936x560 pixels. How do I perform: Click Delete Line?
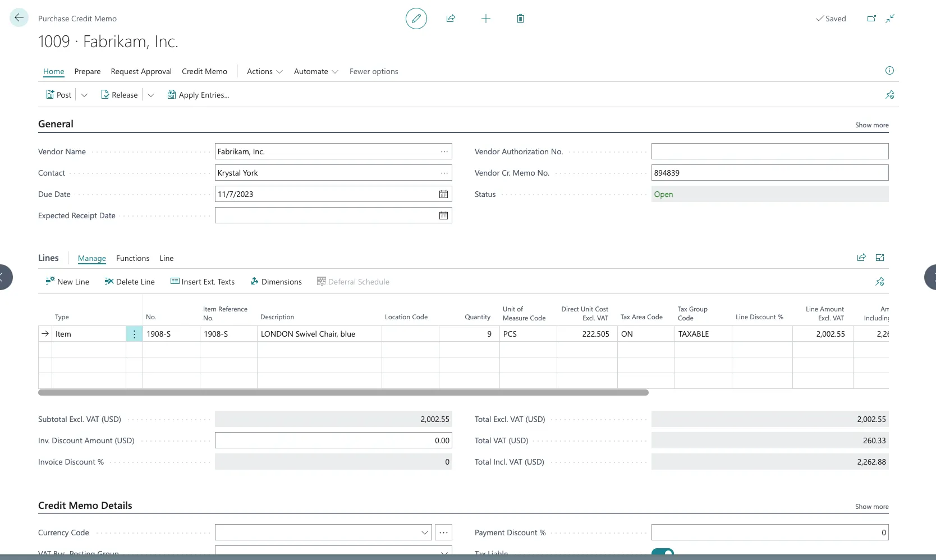(x=130, y=282)
